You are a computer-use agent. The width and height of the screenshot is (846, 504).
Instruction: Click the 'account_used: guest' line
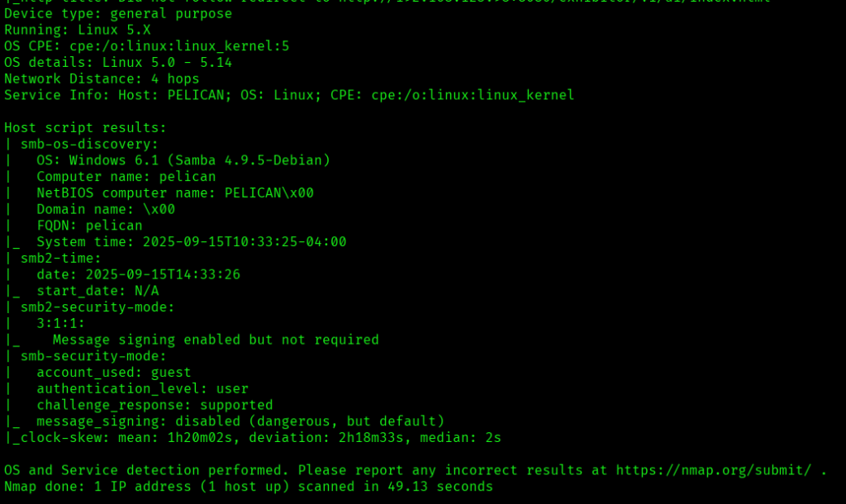coord(114,373)
